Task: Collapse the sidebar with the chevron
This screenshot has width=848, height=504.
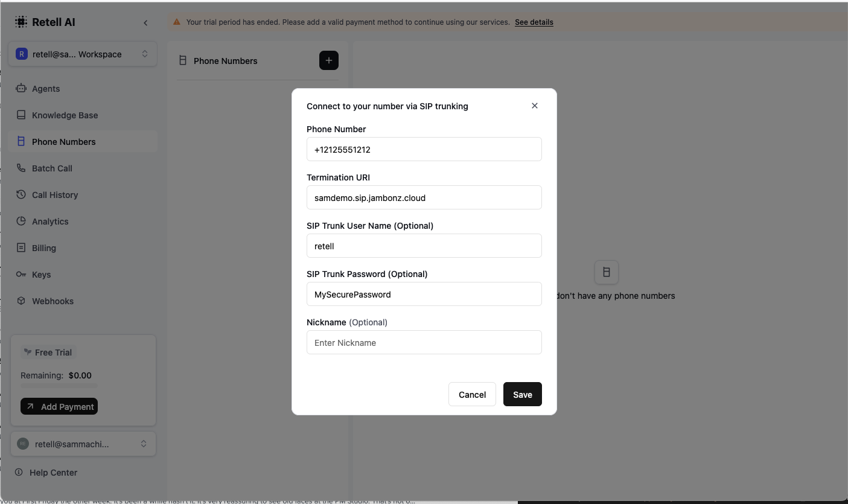Action: click(x=145, y=22)
